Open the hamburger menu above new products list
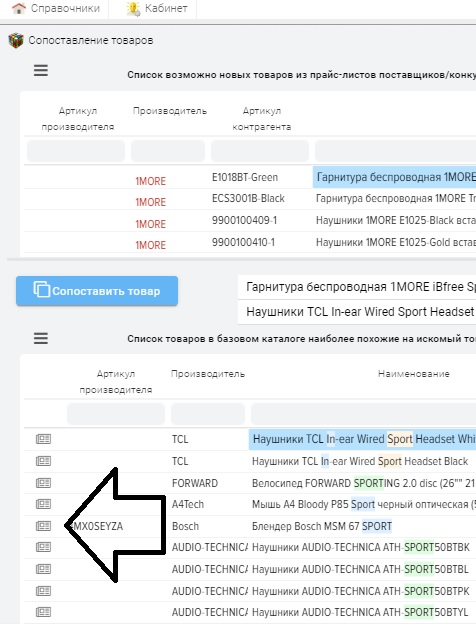 tap(41, 71)
